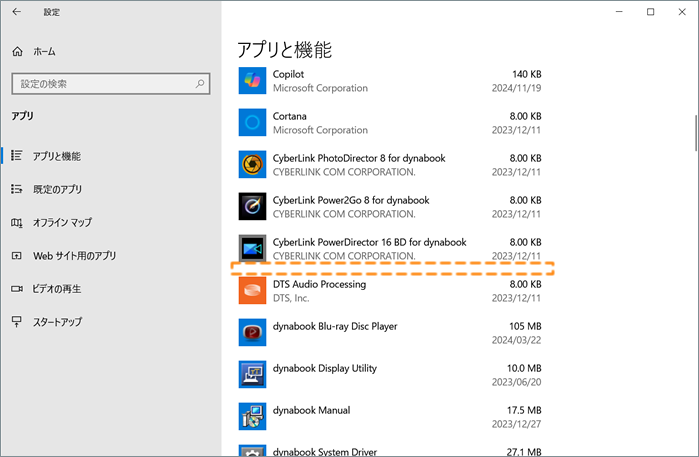Open アプリと機能 in the sidebar
This screenshot has height=457, width=699.
(x=57, y=156)
